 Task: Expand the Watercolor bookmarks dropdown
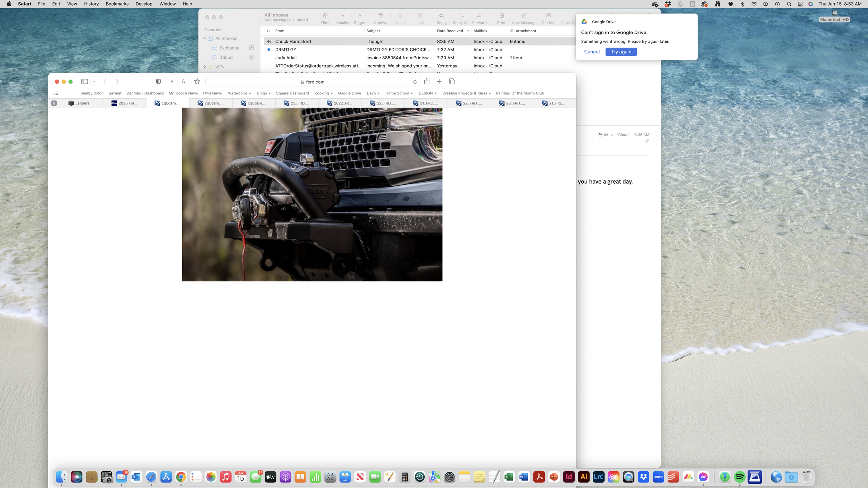240,93
